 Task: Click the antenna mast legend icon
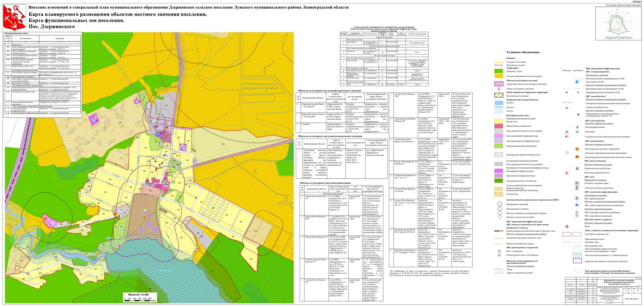577,188
